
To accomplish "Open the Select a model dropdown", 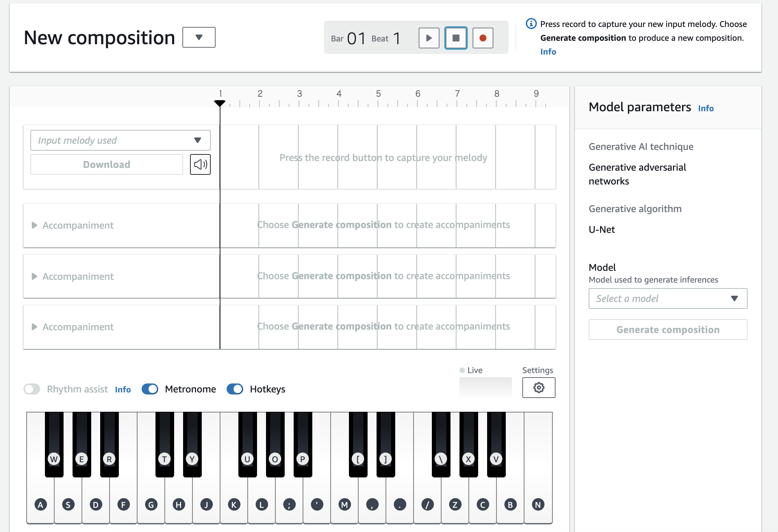I will click(x=667, y=298).
